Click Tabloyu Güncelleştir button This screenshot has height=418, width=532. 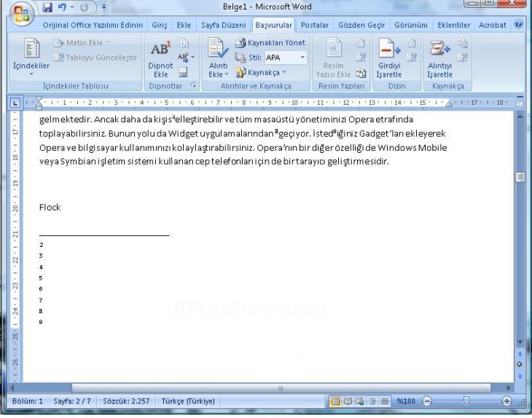coord(95,58)
